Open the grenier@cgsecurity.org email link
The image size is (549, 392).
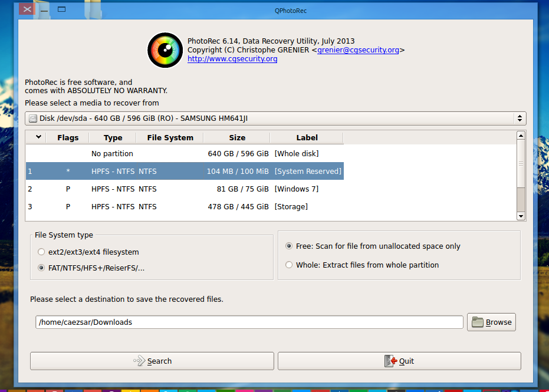(x=358, y=50)
